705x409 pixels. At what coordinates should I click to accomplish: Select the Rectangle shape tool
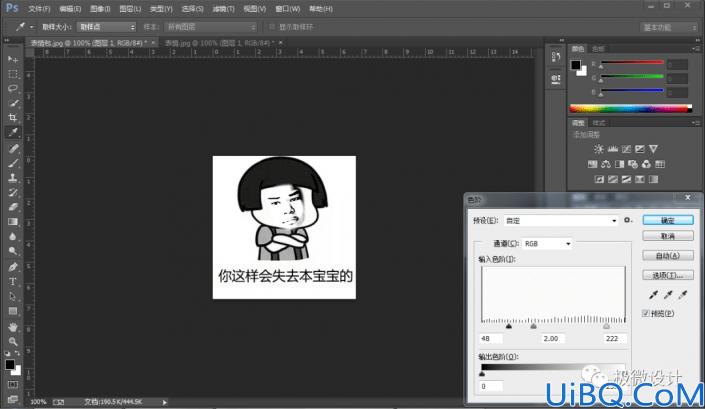pos(13,311)
